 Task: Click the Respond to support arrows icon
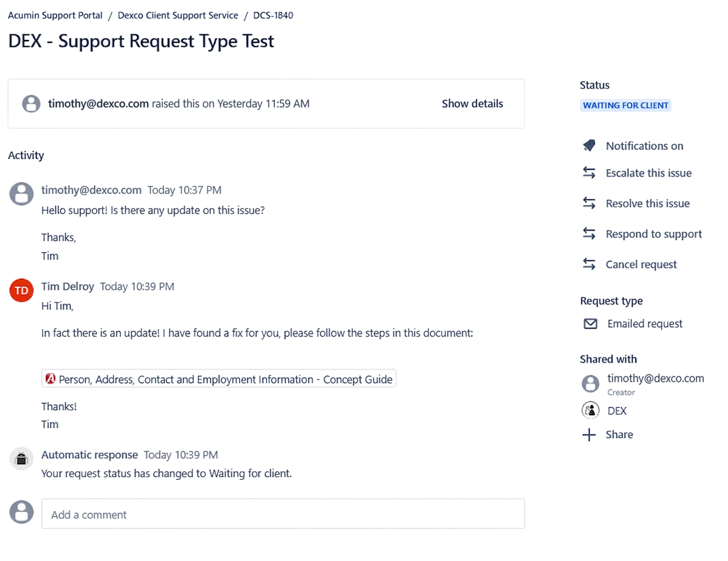589,234
